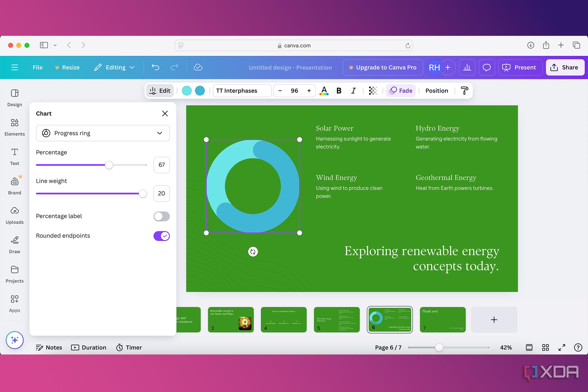The height and width of the screenshot is (392, 588).
Task: Open the text color picker
Action: [x=324, y=90]
